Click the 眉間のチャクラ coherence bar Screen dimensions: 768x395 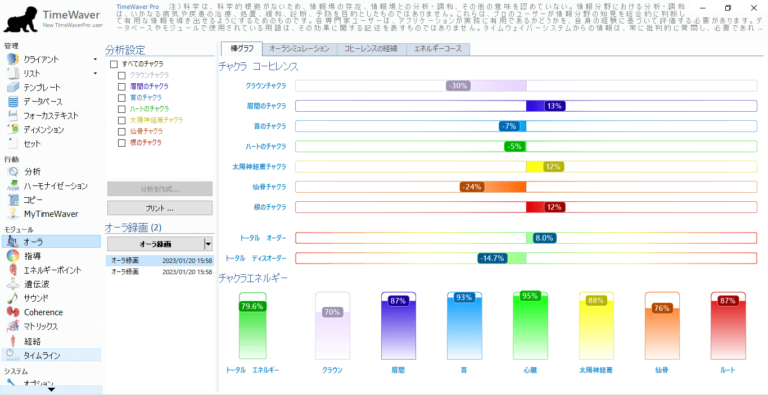click(526, 106)
